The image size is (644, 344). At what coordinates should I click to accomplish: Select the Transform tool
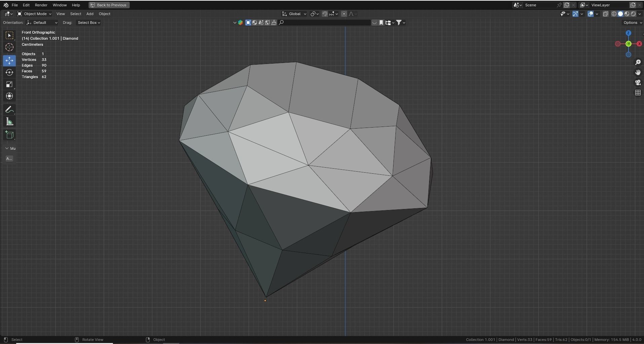[x=9, y=96]
